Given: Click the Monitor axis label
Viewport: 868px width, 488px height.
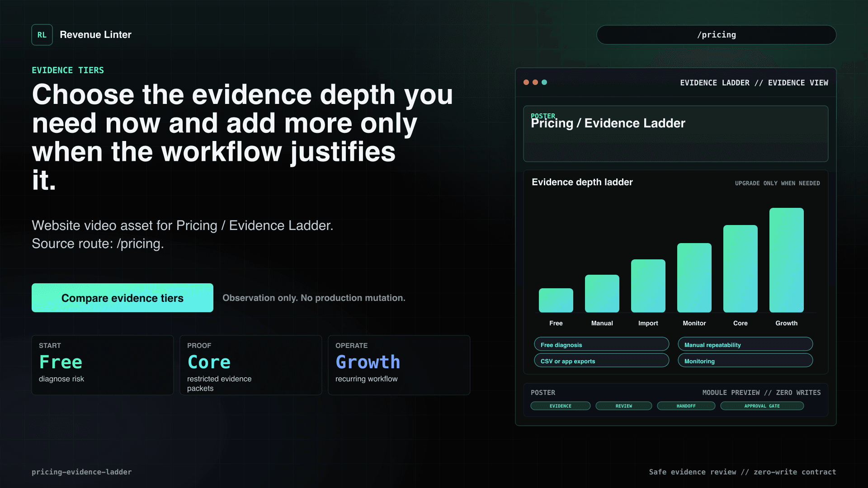Looking at the screenshot, I should point(694,323).
